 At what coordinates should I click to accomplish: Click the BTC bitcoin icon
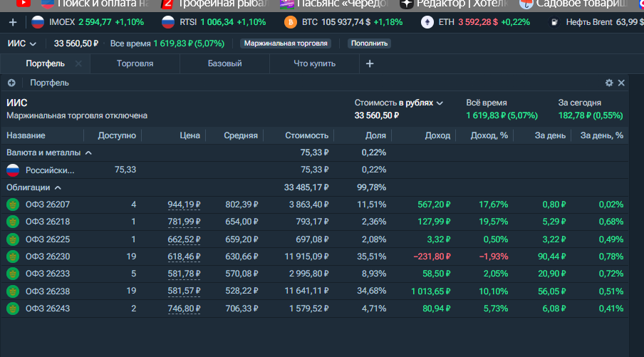click(x=291, y=22)
